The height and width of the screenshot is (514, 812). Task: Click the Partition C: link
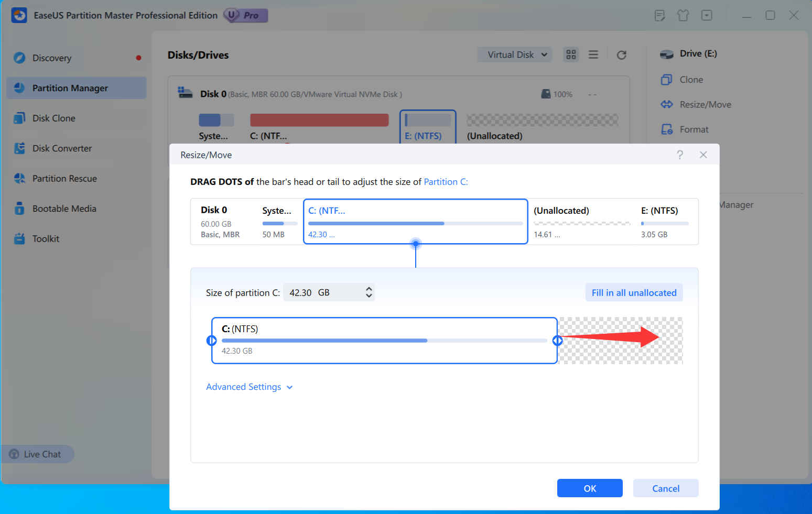click(446, 182)
